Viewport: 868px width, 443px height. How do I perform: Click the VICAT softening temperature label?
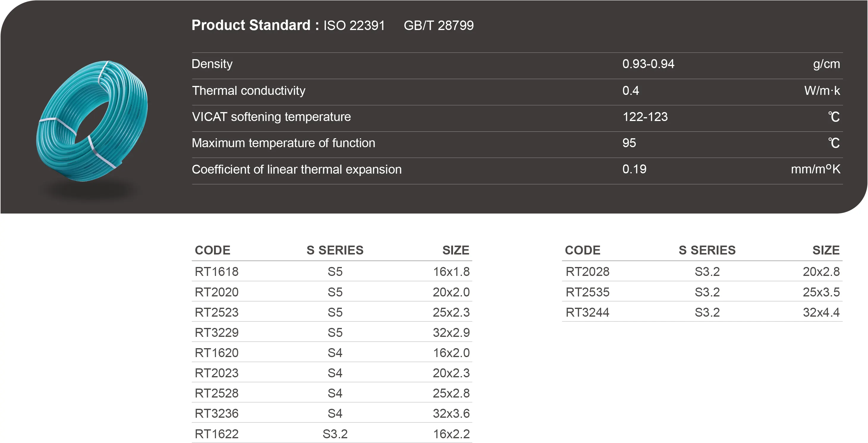click(x=271, y=117)
